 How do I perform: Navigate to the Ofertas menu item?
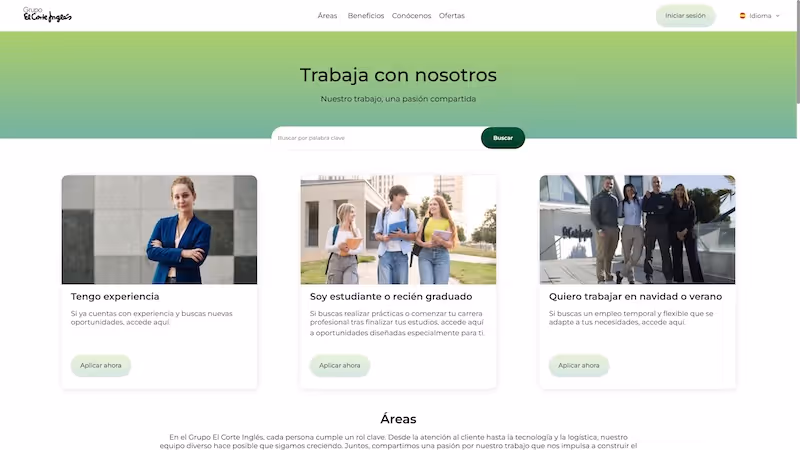click(x=452, y=16)
